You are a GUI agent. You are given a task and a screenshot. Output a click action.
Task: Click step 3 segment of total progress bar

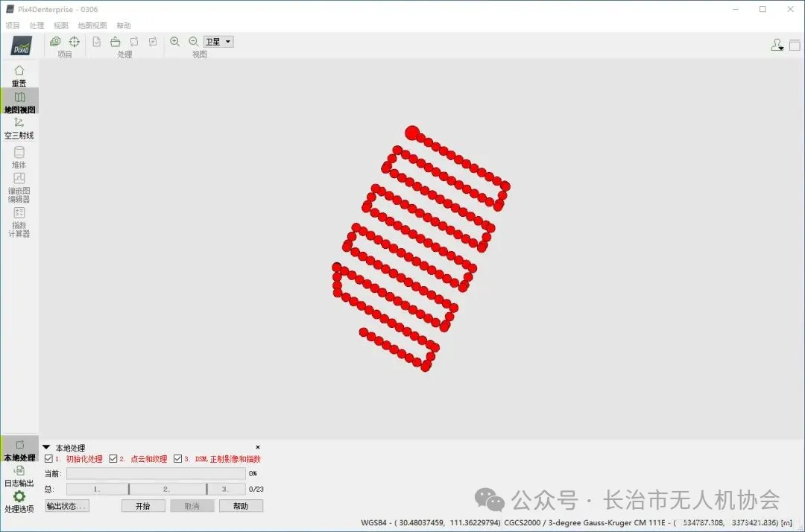[227, 489]
